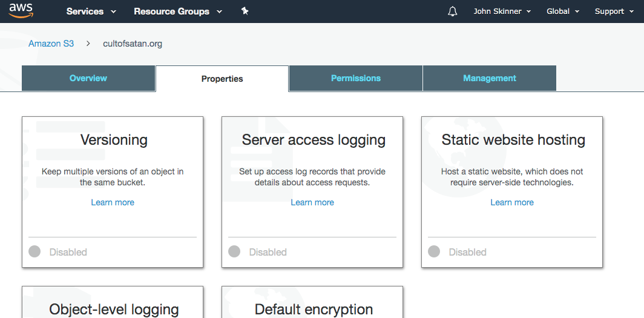Viewport: 644px width, 318px height.
Task: Click Learn more under Static website hosting
Action: 512,202
